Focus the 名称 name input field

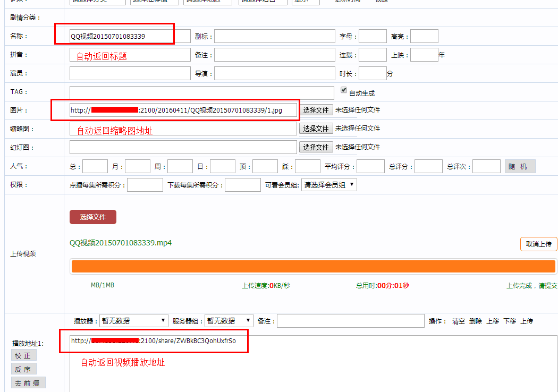[x=130, y=36]
